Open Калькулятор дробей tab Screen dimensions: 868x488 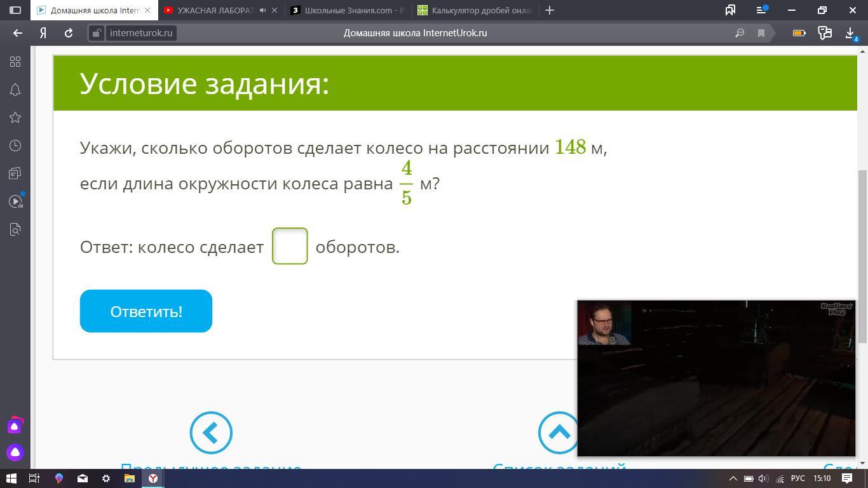475,10
